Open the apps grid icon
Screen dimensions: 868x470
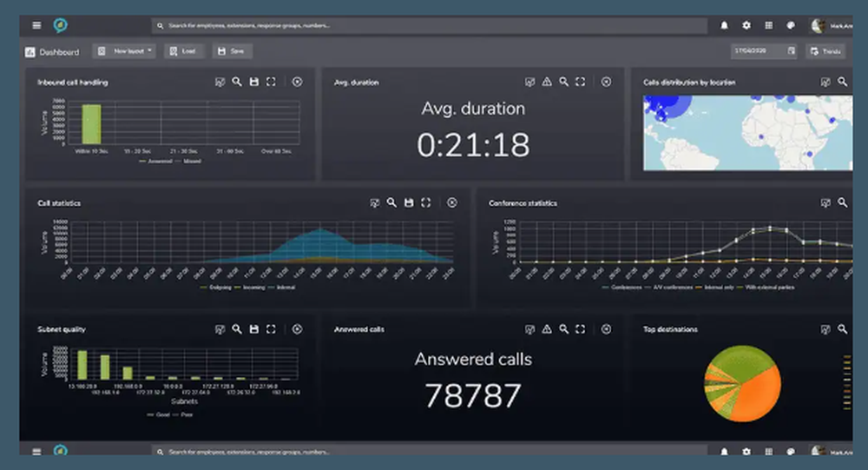click(x=768, y=25)
